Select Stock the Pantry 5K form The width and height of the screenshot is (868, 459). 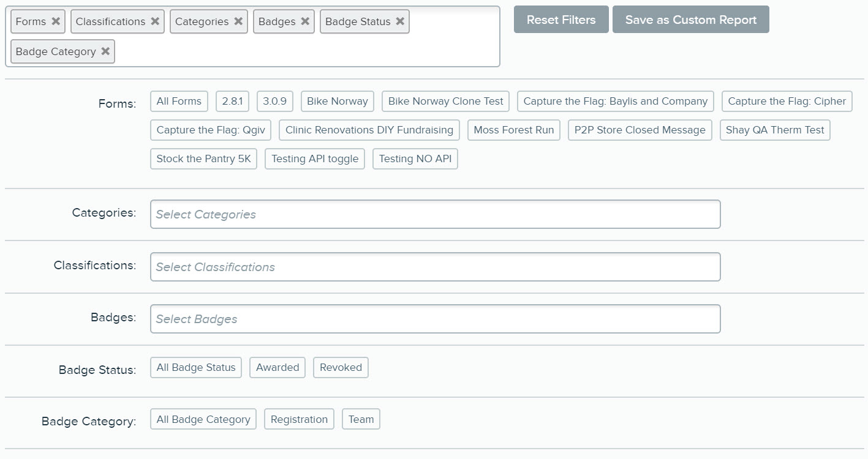click(203, 159)
